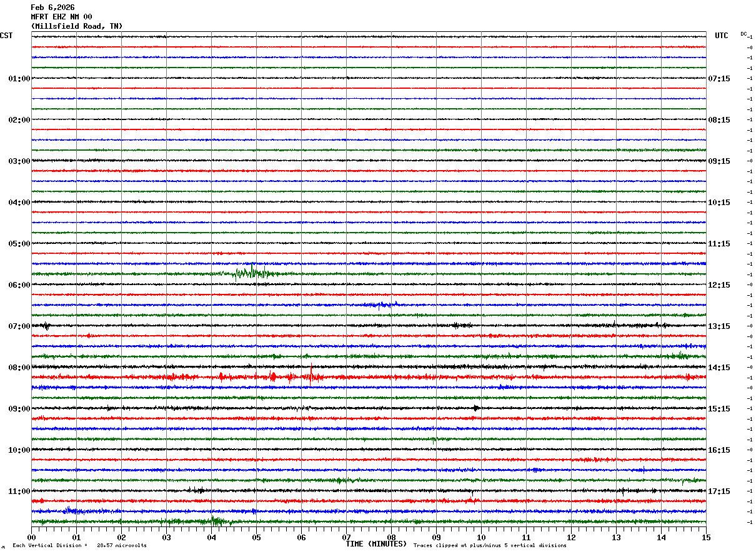The image size is (756, 554).
Task: Click the 'UTC' time zone label
Action: pos(722,36)
